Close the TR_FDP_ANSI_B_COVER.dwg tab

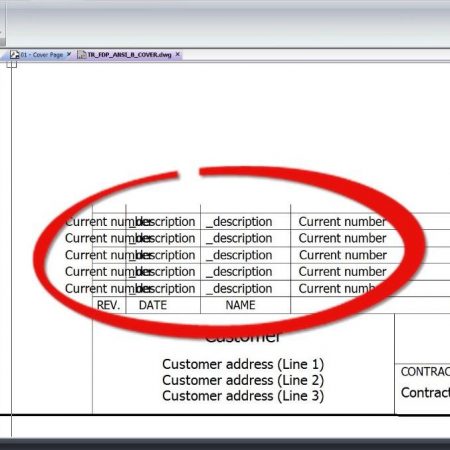click(178, 54)
